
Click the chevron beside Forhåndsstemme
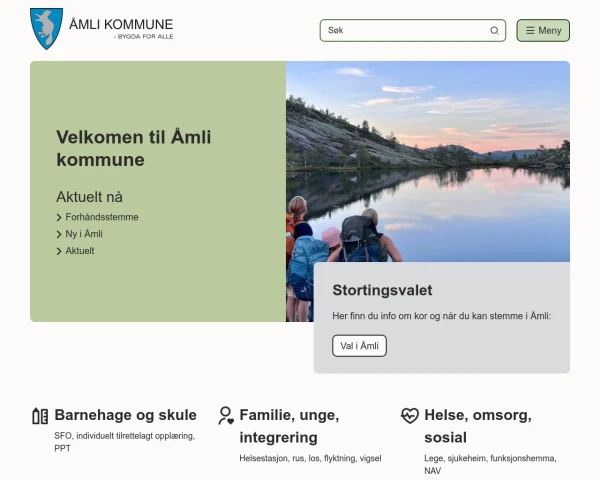tap(59, 217)
